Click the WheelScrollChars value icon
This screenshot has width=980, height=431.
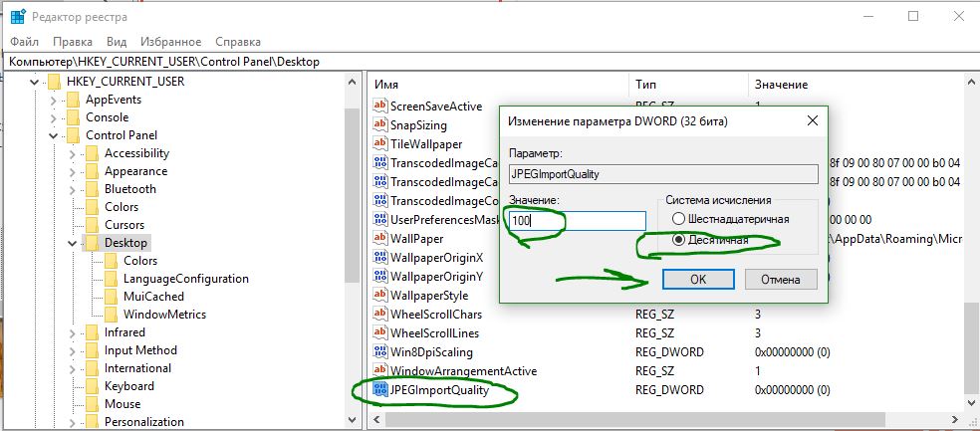tap(380, 314)
